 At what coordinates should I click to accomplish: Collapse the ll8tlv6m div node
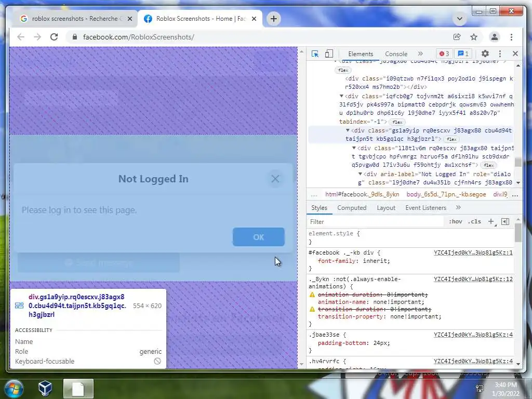354,148
